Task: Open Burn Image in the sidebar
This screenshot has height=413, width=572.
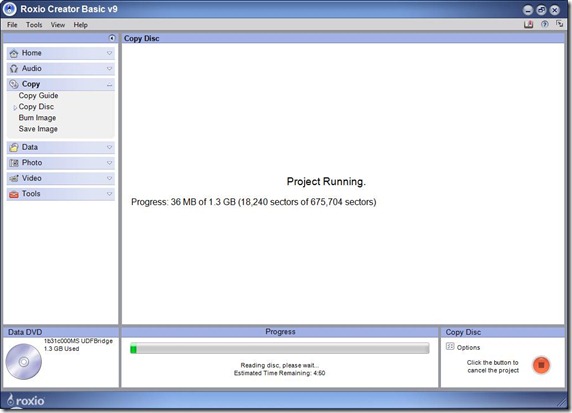Action: point(37,118)
